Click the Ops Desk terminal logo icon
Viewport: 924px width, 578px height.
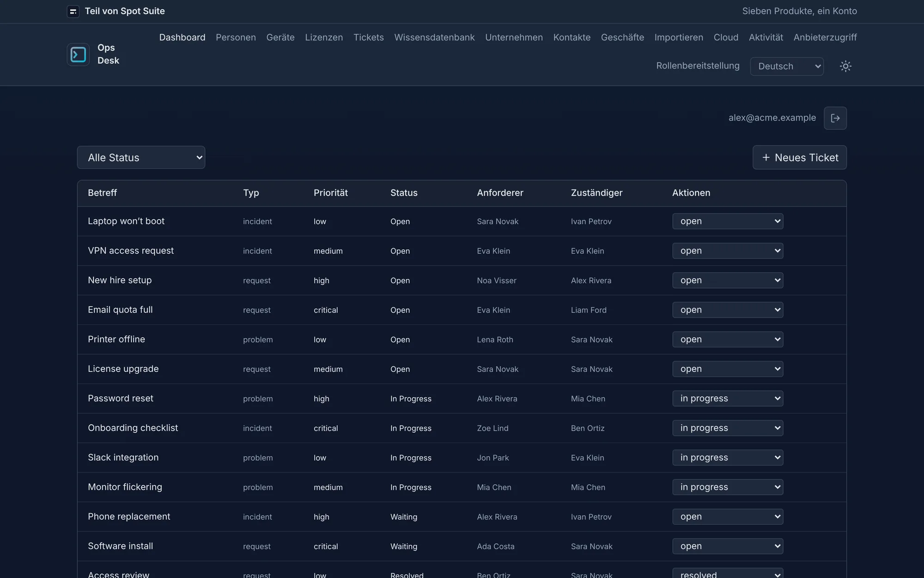tap(78, 55)
